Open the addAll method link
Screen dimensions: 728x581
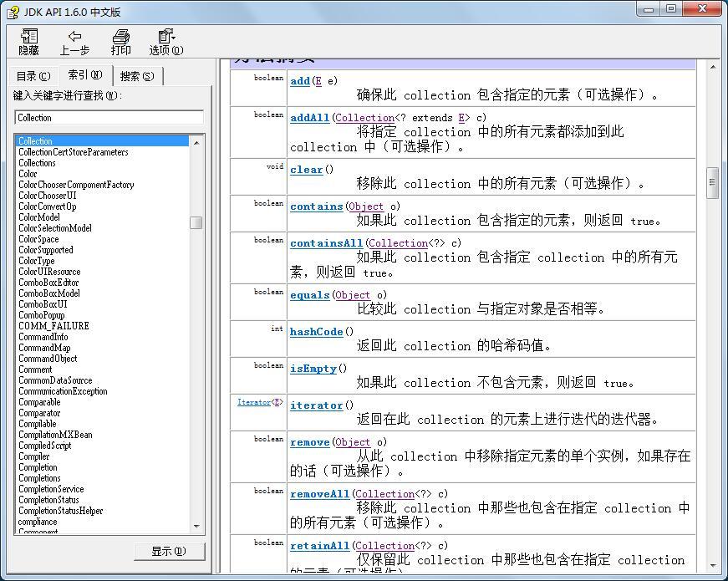click(x=310, y=118)
